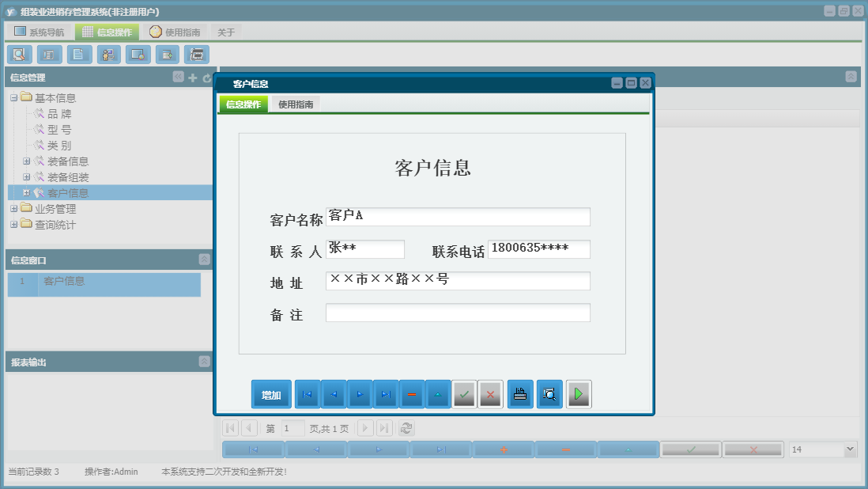Click the last-record arrow in bottom bar

coord(441,449)
